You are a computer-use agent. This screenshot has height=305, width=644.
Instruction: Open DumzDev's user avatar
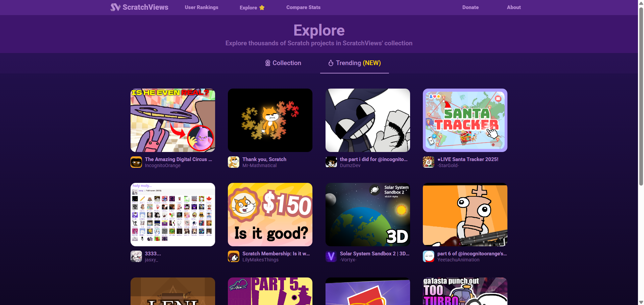[x=331, y=162]
